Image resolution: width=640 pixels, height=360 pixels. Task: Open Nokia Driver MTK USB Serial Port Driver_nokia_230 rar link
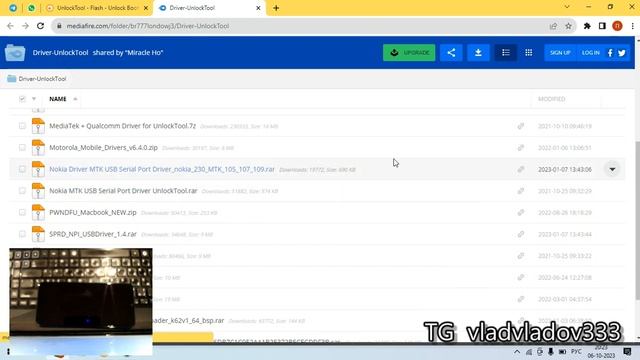click(x=162, y=169)
